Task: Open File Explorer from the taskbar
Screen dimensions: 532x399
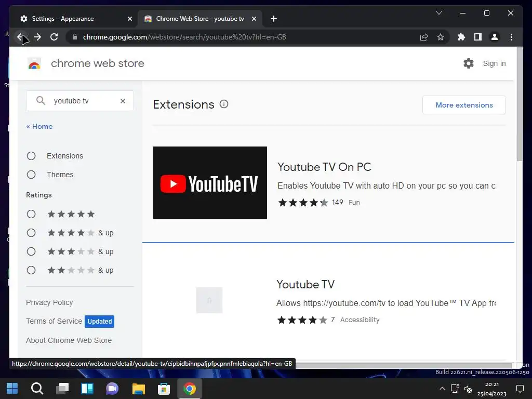Action: pyautogui.click(x=138, y=389)
